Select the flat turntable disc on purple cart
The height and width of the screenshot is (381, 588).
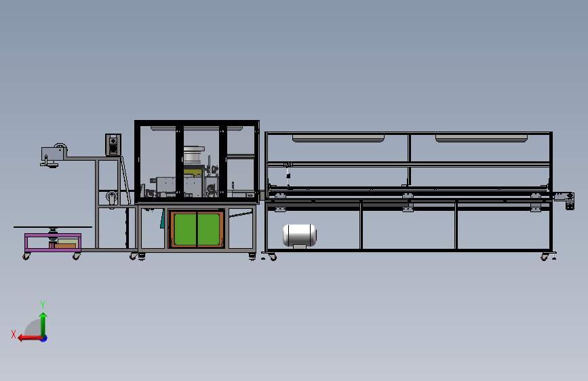53,227
